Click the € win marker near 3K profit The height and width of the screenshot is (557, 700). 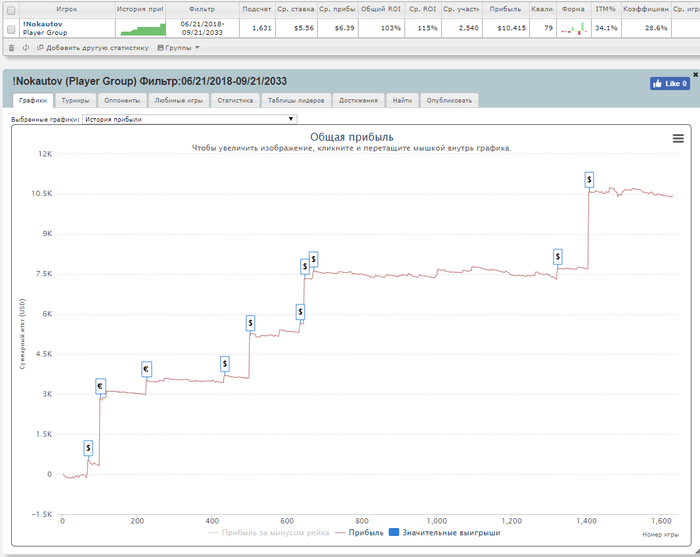click(x=100, y=386)
